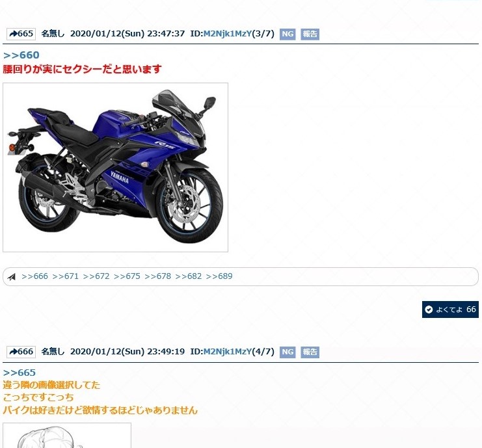Jump to reply >>666 in the reply list
The height and width of the screenshot is (448, 482).
coord(34,276)
